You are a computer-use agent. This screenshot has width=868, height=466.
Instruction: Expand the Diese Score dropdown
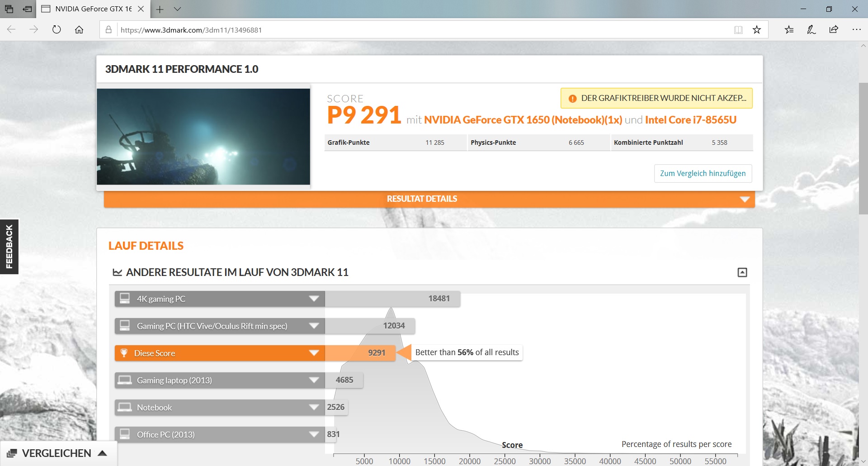click(314, 353)
